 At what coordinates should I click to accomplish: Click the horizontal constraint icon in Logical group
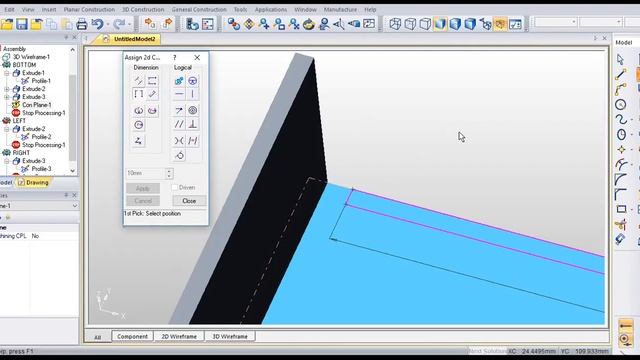pos(179,94)
